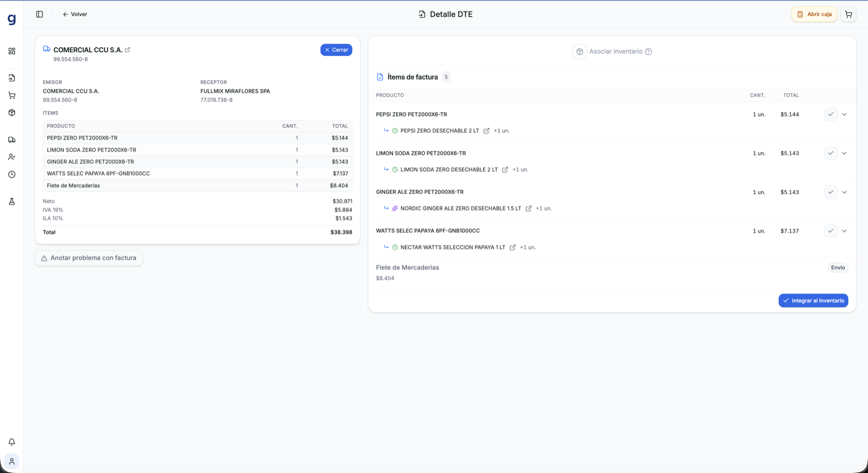The height and width of the screenshot is (473, 868).
Task: Open the lab flask icon in sidebar
Action: (x=11, y=201)
